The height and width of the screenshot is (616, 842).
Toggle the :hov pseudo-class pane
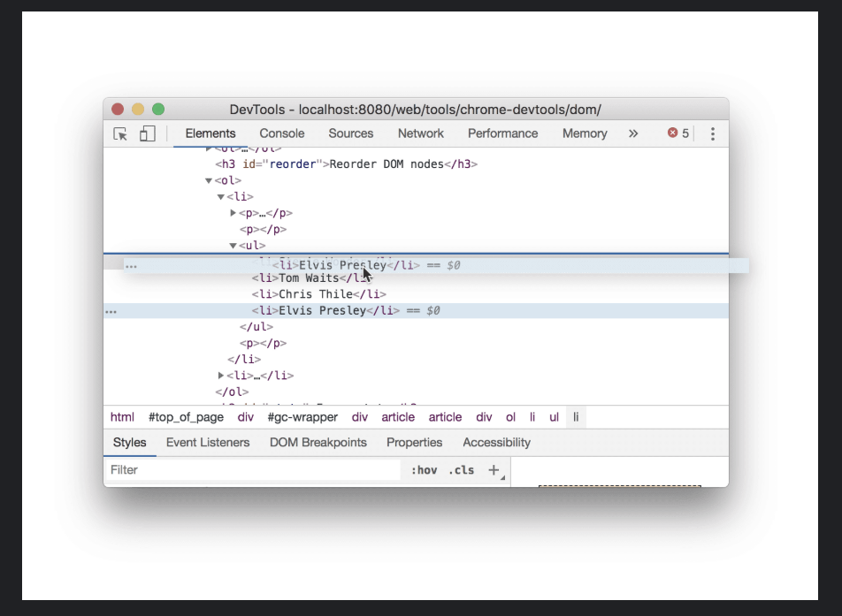pos(425,469)
